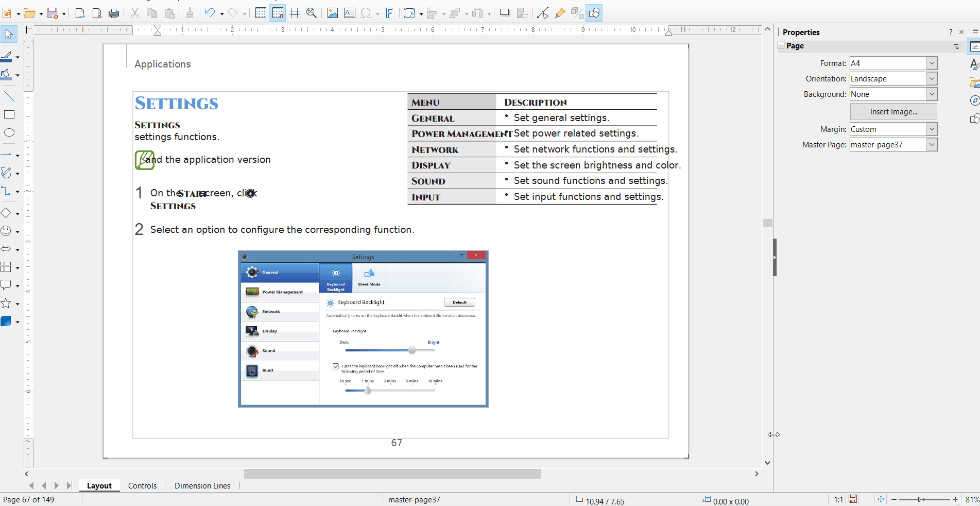
Task: Switch to the Layout layer tab
Action: click(x=99, y=486)
